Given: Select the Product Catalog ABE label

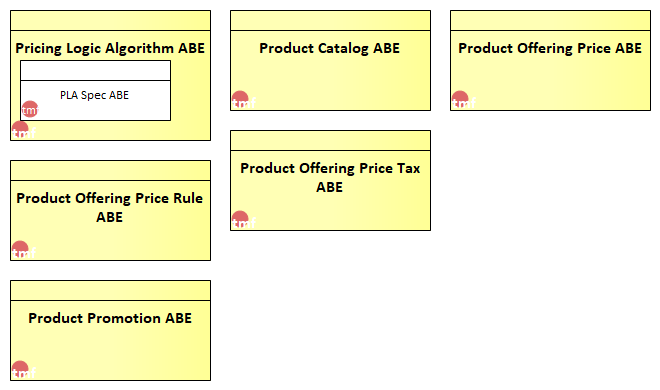Looking at the screenshot, I should pos(330,48).
